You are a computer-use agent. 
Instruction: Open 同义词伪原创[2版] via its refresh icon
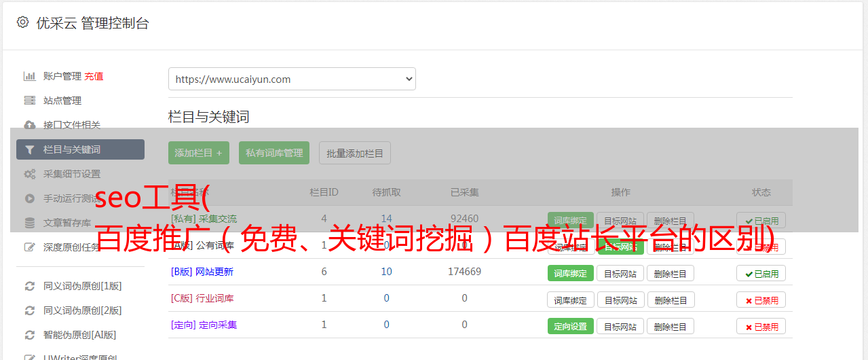tap(30, 310)
